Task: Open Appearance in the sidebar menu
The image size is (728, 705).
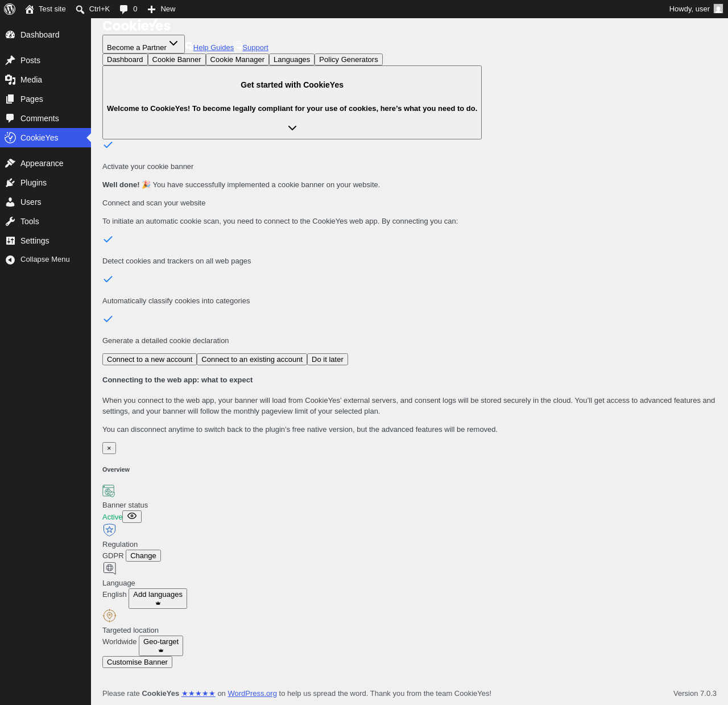Action: click(x=45, y=163)
